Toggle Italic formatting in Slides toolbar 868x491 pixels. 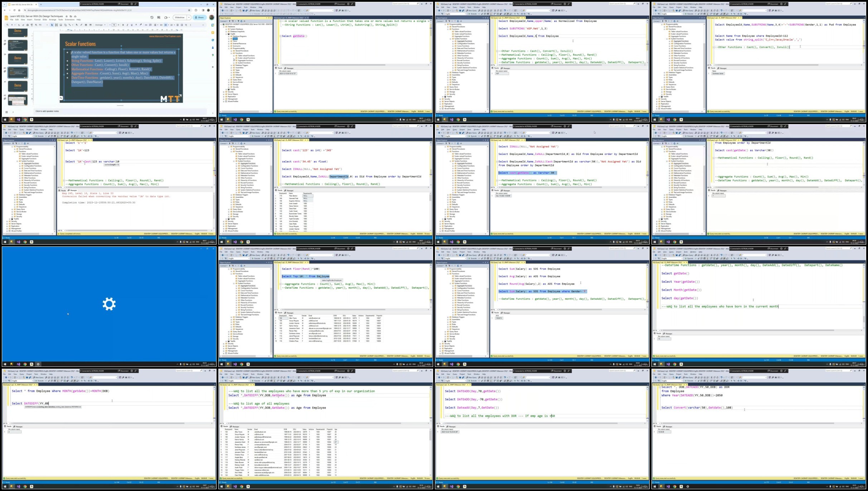point(127,25)
